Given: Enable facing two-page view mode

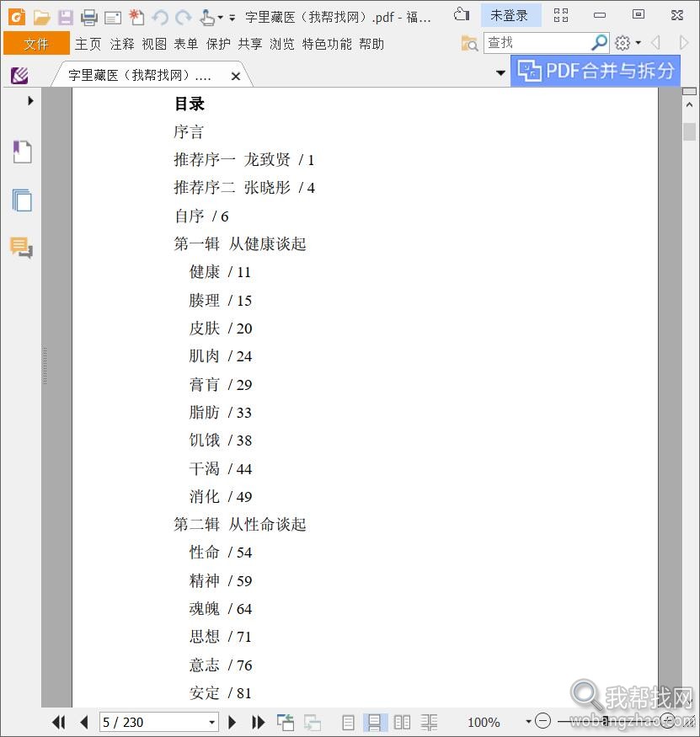Looking at the screenshot, I should 402,722.
